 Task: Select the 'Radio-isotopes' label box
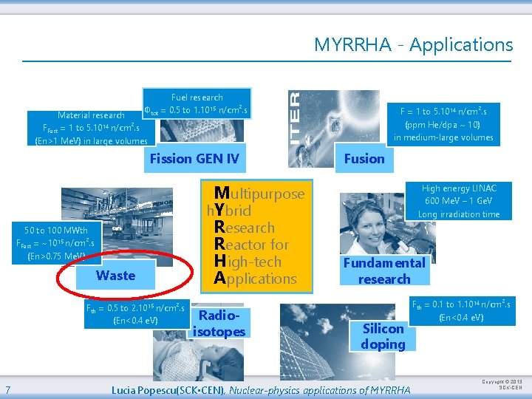point(219,323)
